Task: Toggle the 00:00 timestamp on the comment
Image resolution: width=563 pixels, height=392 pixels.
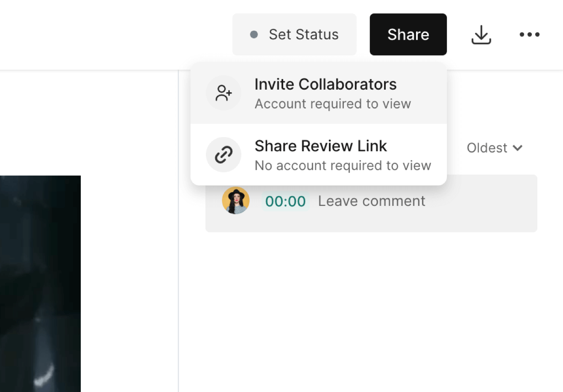Action: [x=285, y=201]
